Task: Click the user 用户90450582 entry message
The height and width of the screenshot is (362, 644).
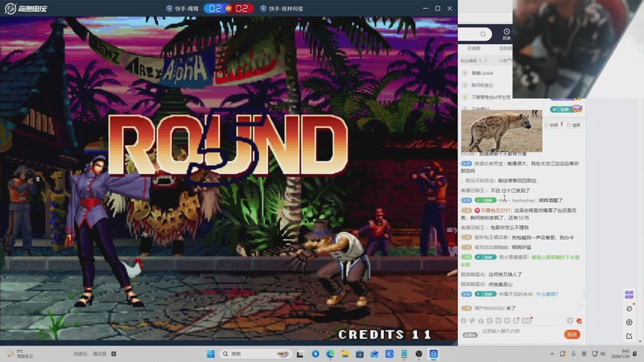Action: (x=494, y=308)
